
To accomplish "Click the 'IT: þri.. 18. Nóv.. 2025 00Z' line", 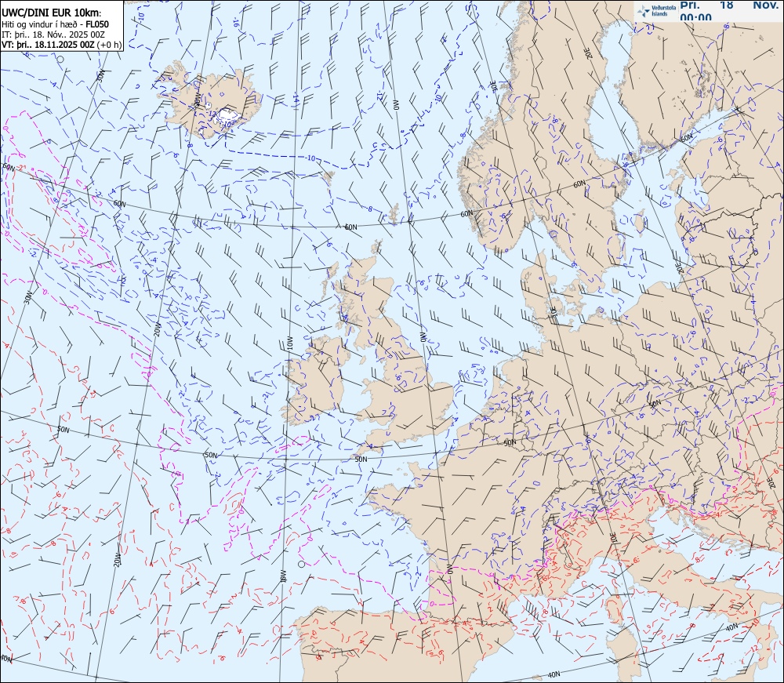I will pos(53,34).
